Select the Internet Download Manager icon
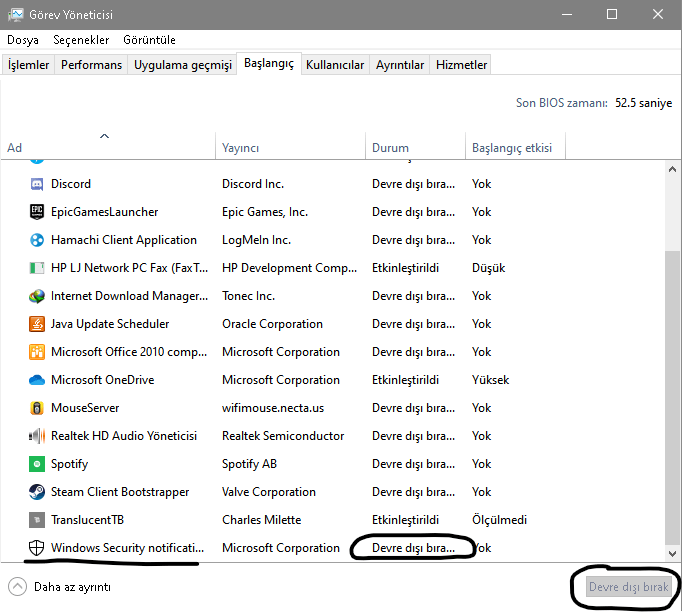The height and width of the screenshot is (613, 684). click(x=37, y=296)
